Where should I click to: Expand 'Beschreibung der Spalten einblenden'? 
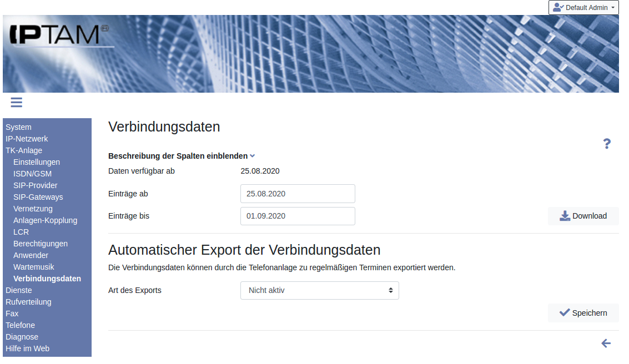[181, 156]
